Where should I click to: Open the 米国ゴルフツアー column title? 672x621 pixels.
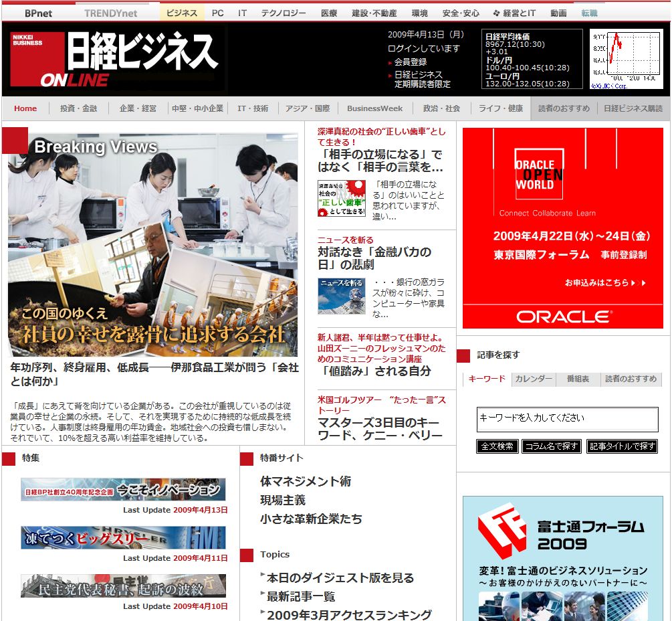[x=381, y=406]
